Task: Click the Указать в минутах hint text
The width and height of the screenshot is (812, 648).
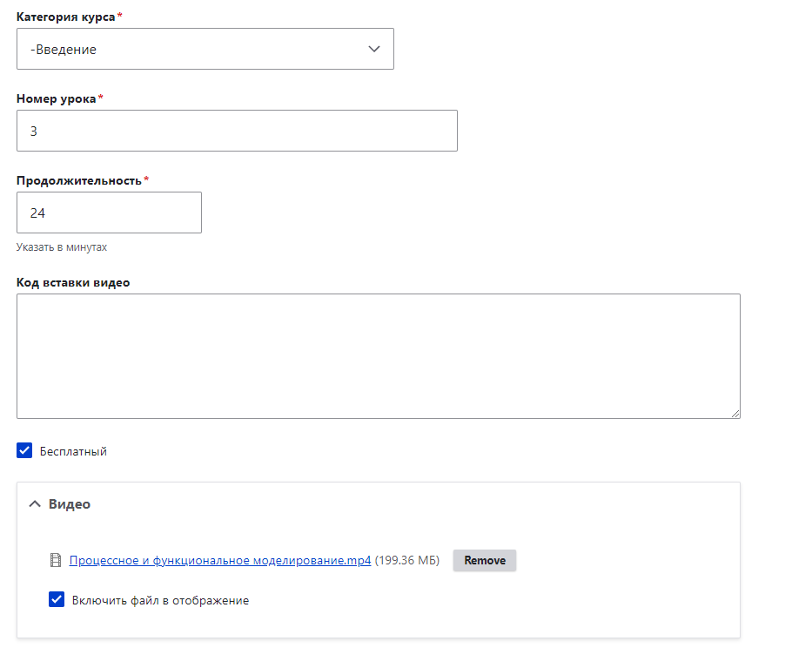Action: coord(62,246)
